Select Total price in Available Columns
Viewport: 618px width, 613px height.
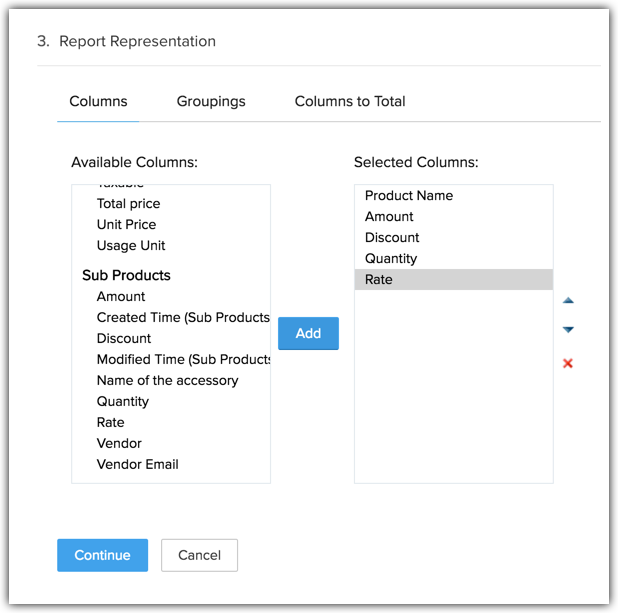pos(128,203)
